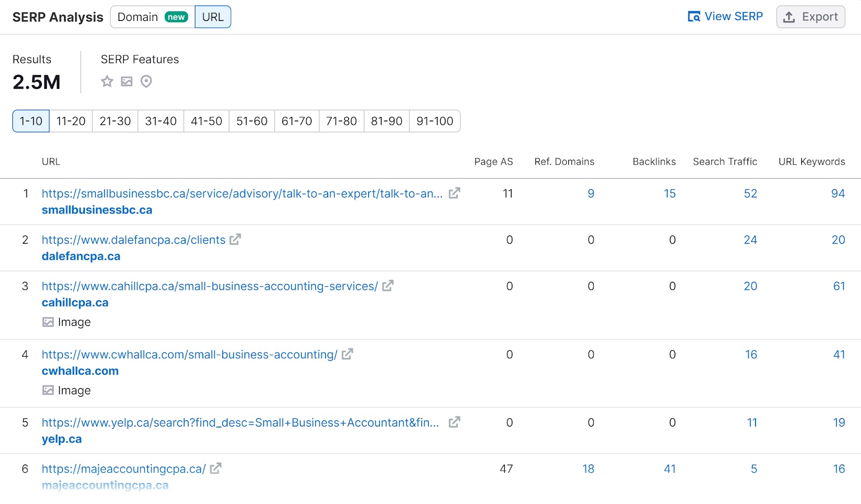The height and width of the screenshot is (504, 861).
Task: Click the Export upload icon
Action: (x=789, y=17)
